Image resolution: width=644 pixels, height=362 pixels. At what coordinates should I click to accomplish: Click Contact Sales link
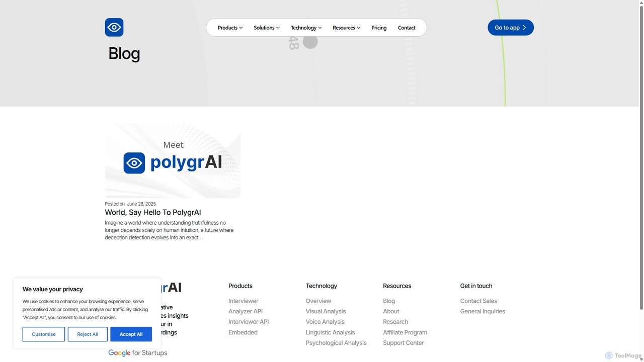(478, 301)
